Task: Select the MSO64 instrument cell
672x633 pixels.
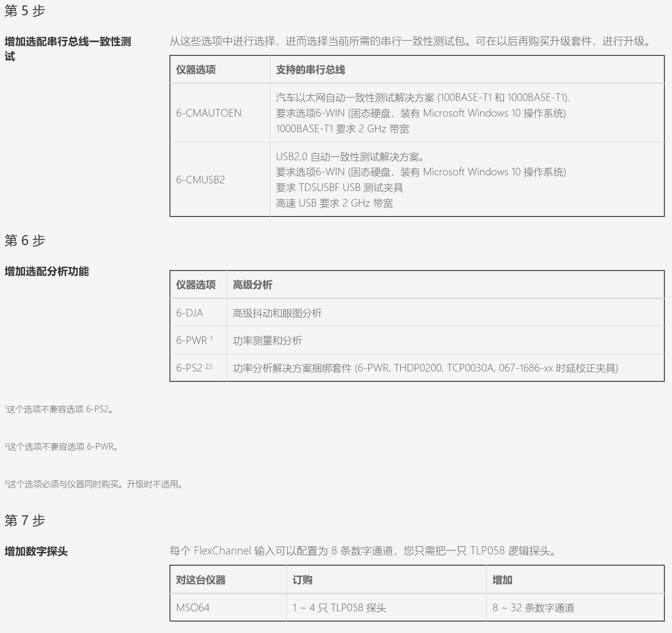Action: coord(193,608)
